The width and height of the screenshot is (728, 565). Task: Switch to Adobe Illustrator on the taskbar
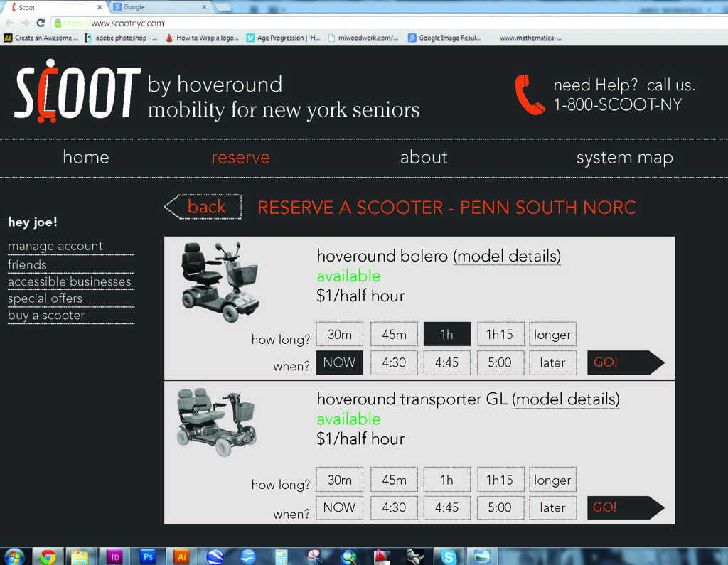181,556
